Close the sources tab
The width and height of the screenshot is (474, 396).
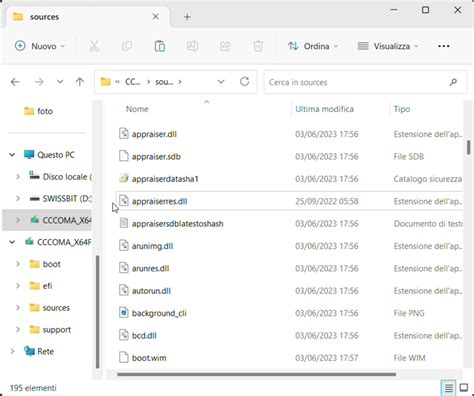pyautogui.click(x=156, y=17)
